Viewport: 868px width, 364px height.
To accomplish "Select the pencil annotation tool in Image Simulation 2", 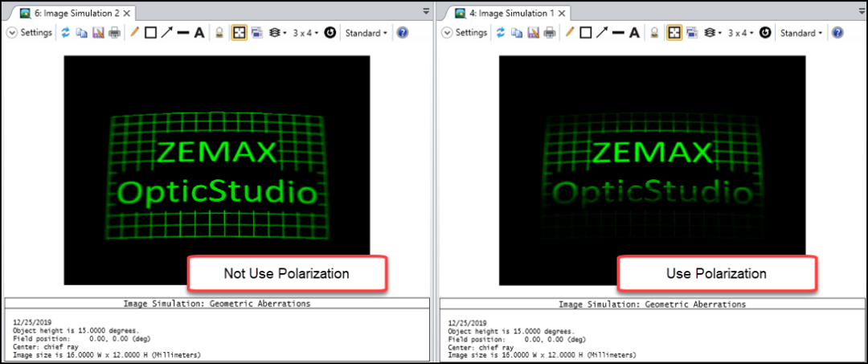I will (134, 33).
